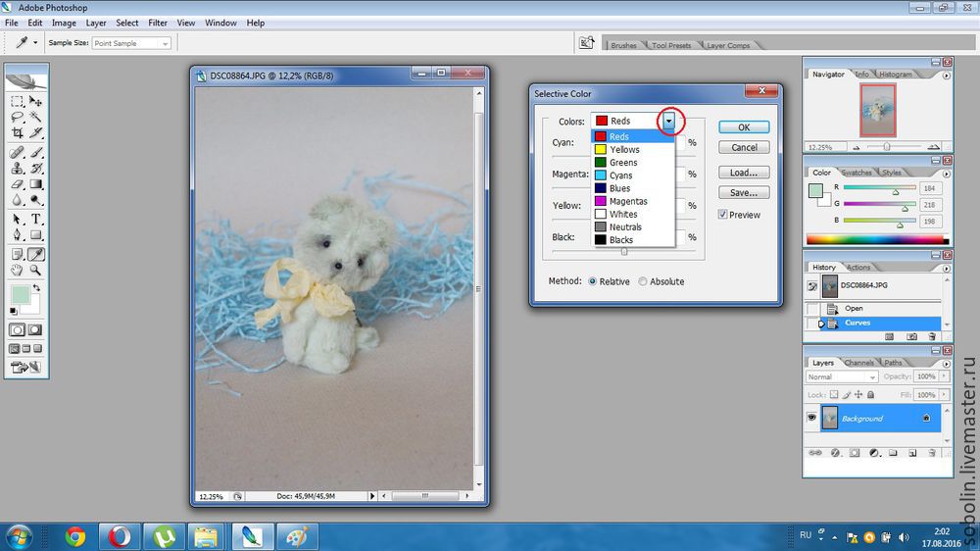Reset default foreground and background colors
The width and height of the screenshot is (980, 551).
pos(14,311)
